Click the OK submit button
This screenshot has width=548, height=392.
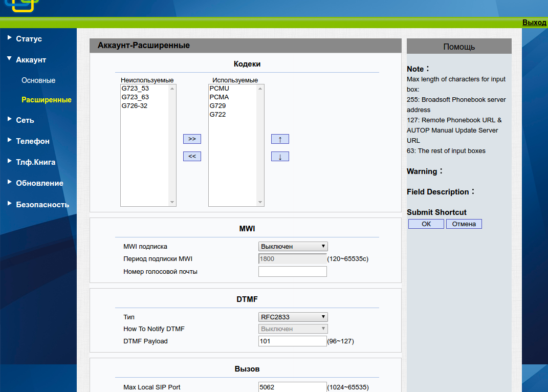pos(426,224)
